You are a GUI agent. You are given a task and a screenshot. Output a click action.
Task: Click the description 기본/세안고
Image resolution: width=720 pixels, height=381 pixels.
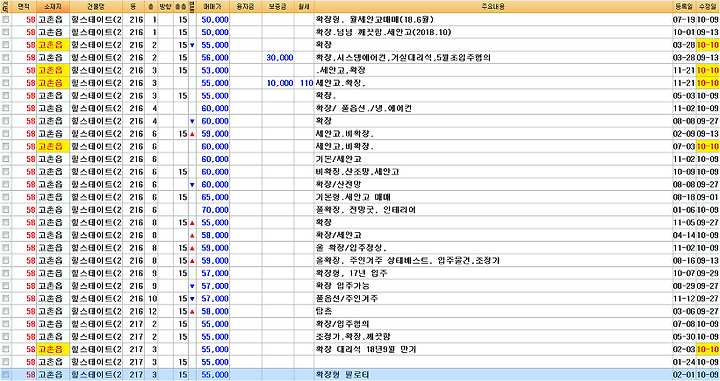(x=338, y=159)
